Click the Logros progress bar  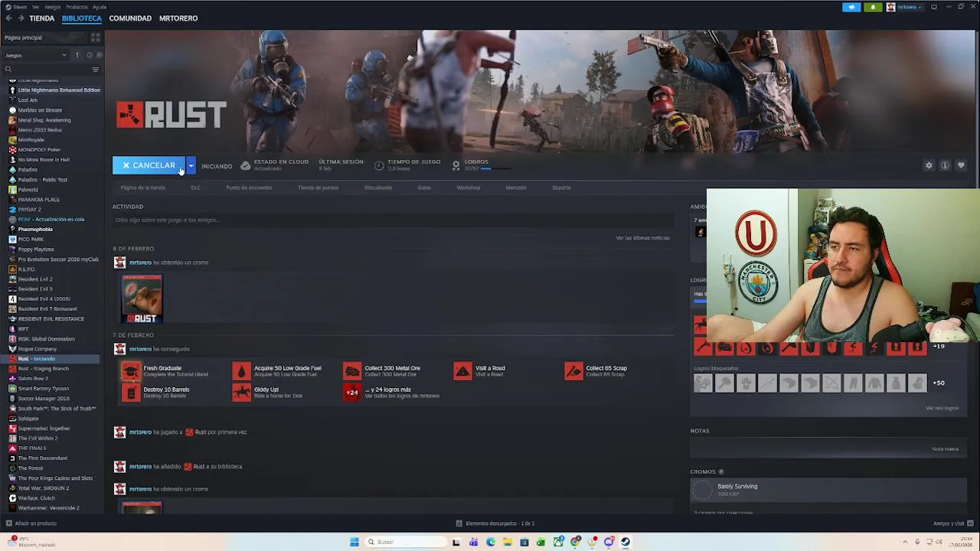pyautogui.click(x=495, y=168)
